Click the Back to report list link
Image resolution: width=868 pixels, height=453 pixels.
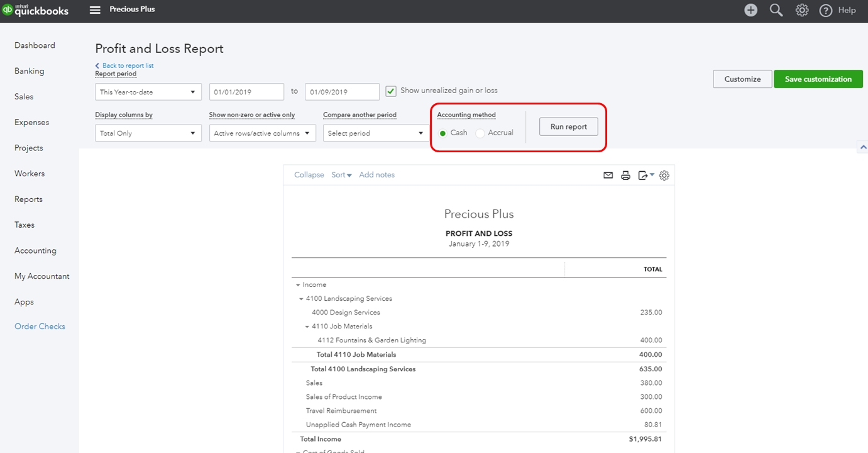[x=128, y=65]
